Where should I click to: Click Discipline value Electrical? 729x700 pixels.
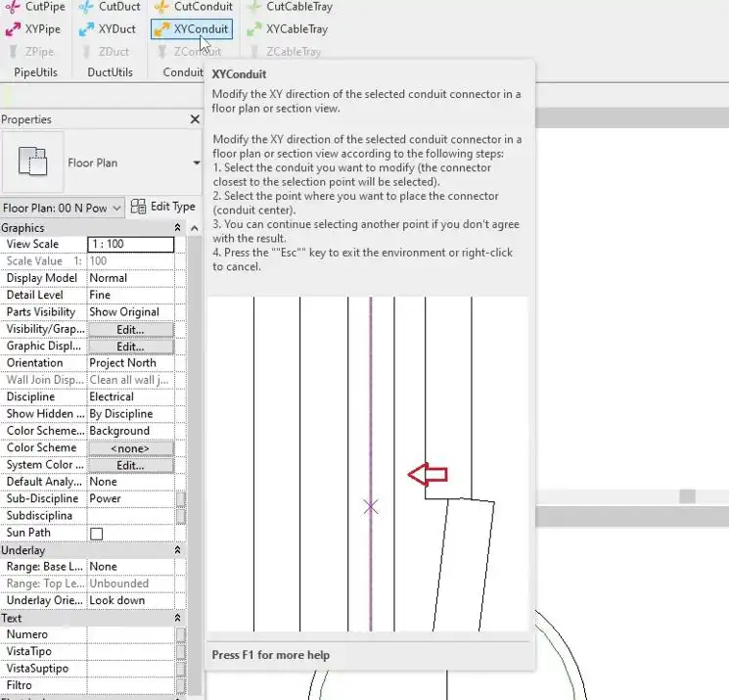pyautogui.click(x=131, y=397)
